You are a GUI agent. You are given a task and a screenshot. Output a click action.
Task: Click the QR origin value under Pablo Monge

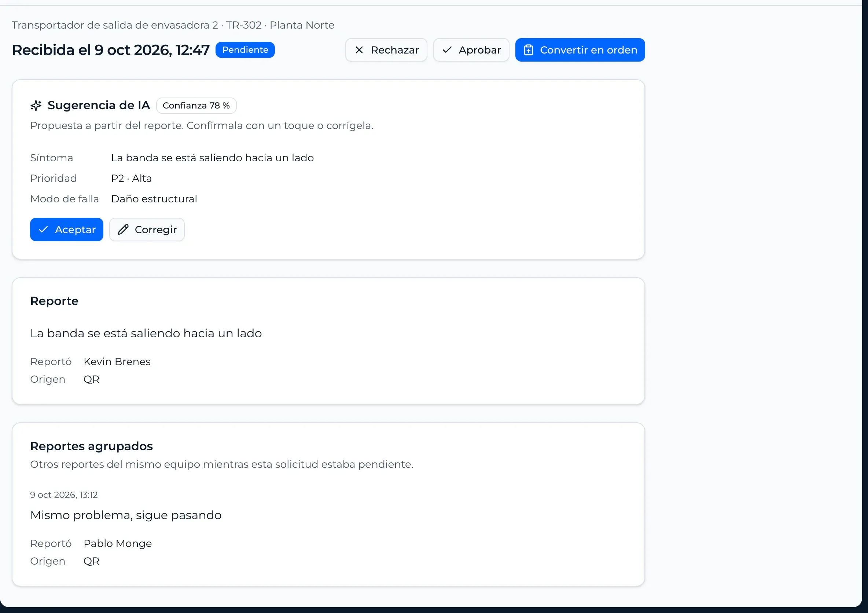[92, 561]
